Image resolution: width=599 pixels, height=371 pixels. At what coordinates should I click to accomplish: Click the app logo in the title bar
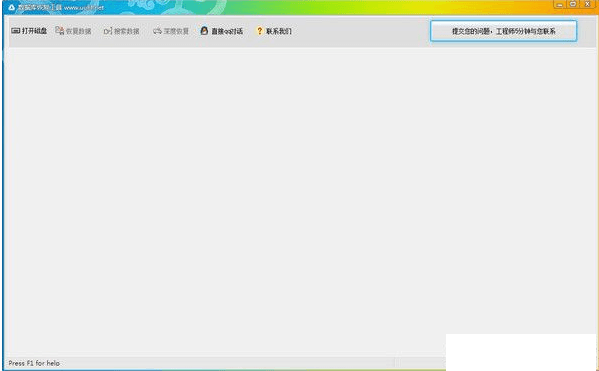click(11, 7)
